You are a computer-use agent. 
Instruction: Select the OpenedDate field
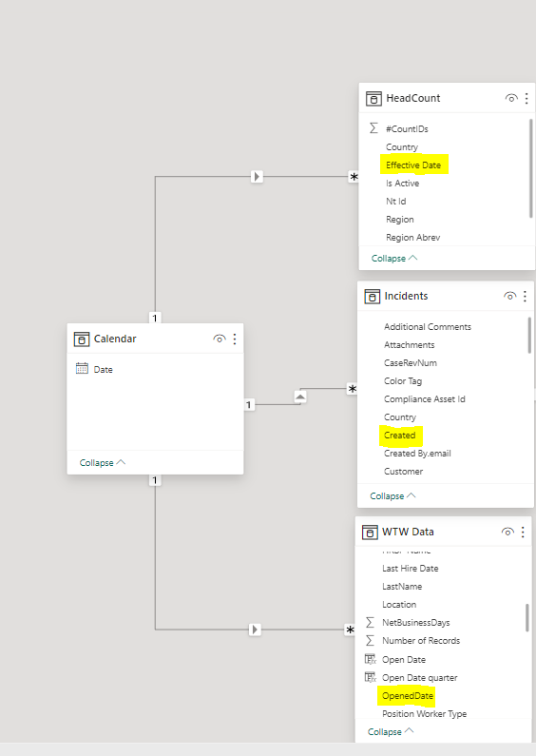(408, 696)
